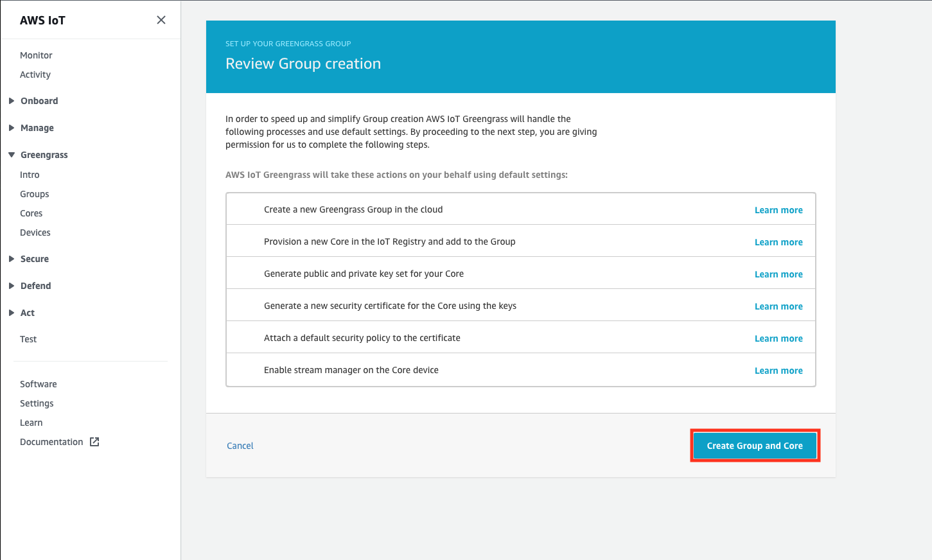
Task: Select the Greengrass section label
Action: [44, 155]
